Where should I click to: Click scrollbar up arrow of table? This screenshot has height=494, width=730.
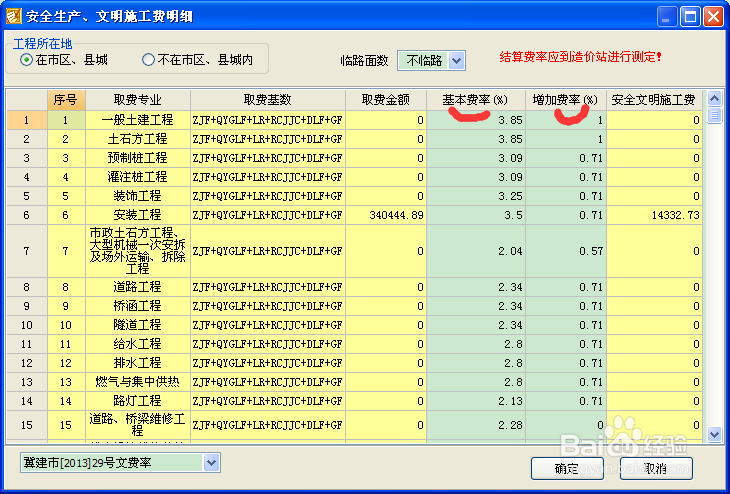(x=714, y=98)
